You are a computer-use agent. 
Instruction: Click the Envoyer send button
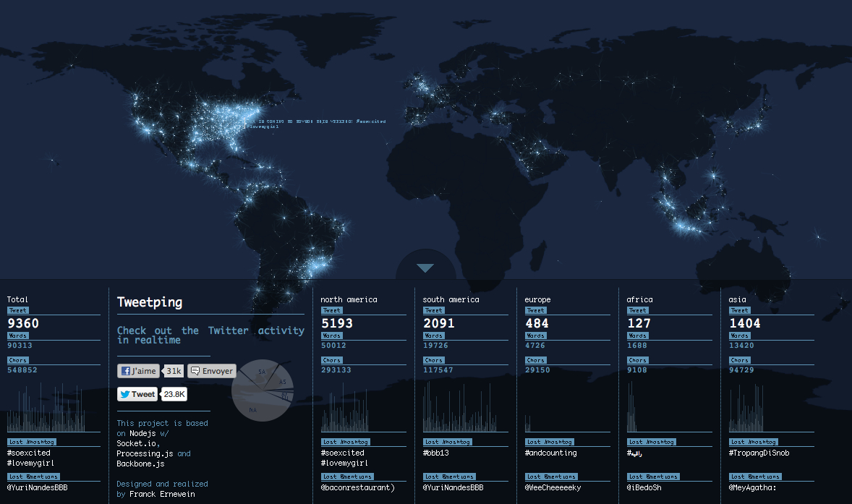click(212, 371)
